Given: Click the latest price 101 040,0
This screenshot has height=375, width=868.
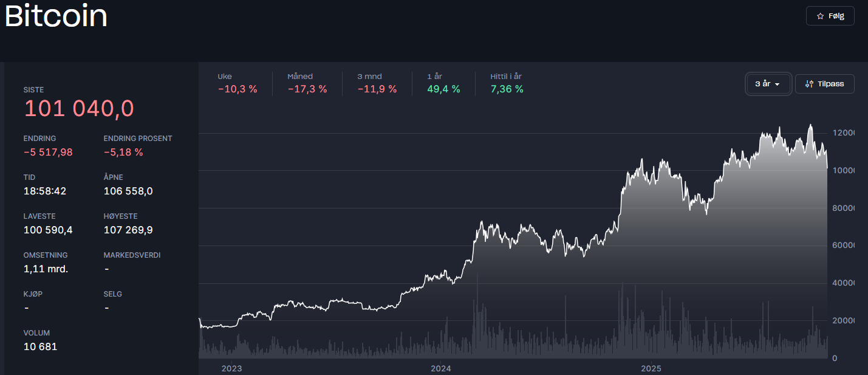Looking at the screenshot, I should point(78,109).
